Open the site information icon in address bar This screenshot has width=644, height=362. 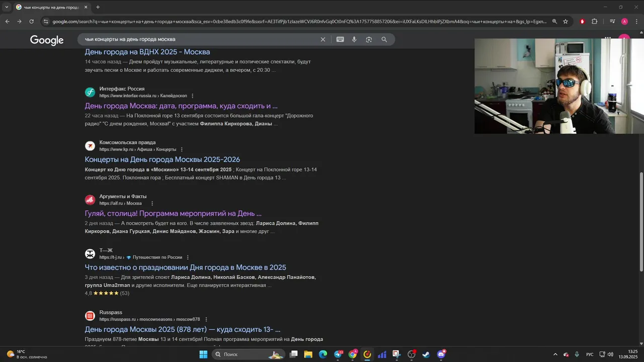pyautogui.click(x=46, y=22)
